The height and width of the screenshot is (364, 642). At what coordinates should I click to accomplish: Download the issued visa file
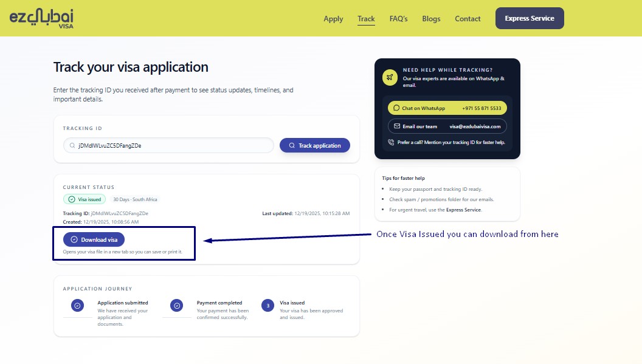point(94,239)
